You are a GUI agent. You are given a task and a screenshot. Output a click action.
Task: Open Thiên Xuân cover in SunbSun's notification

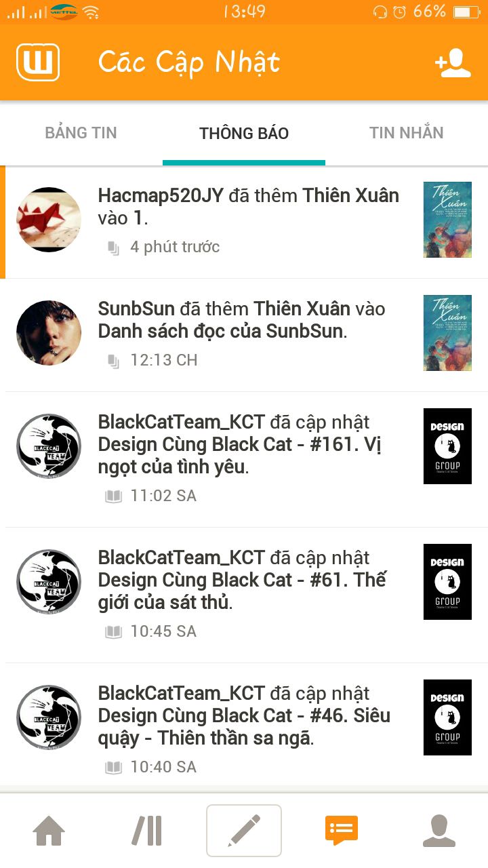coord(447,333)
